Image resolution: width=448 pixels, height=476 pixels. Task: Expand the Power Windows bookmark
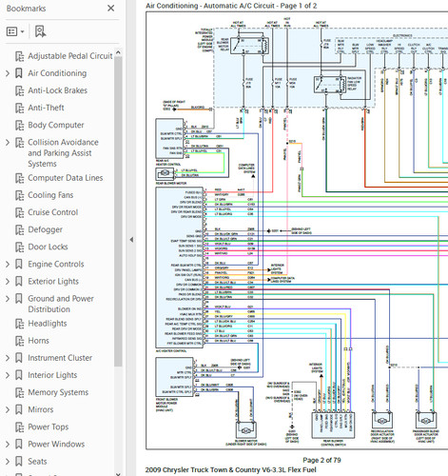pos(8,445)
